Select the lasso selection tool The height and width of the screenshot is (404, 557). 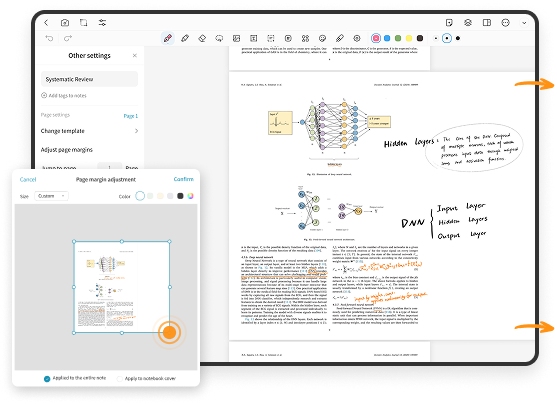[x=219, y=38]
